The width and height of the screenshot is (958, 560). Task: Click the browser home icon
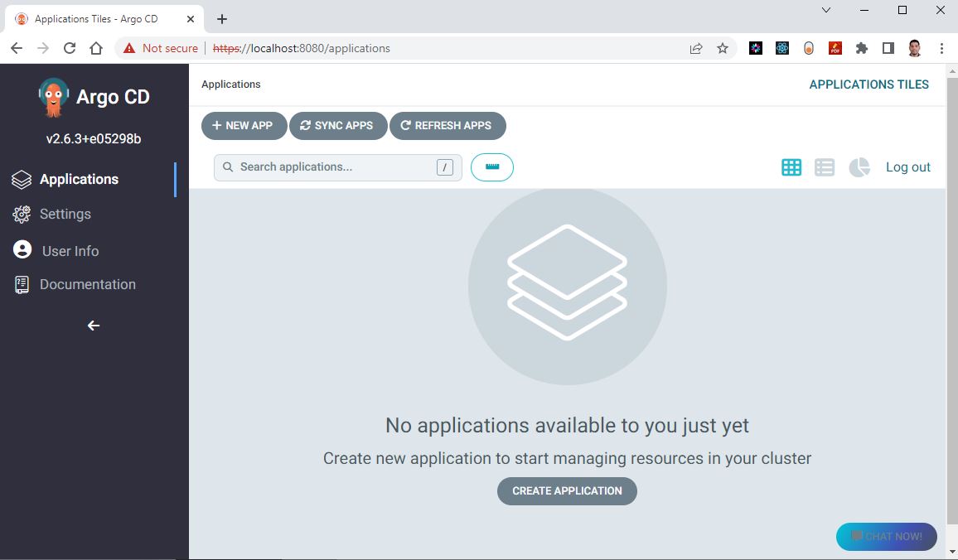[x=96, y=48]
